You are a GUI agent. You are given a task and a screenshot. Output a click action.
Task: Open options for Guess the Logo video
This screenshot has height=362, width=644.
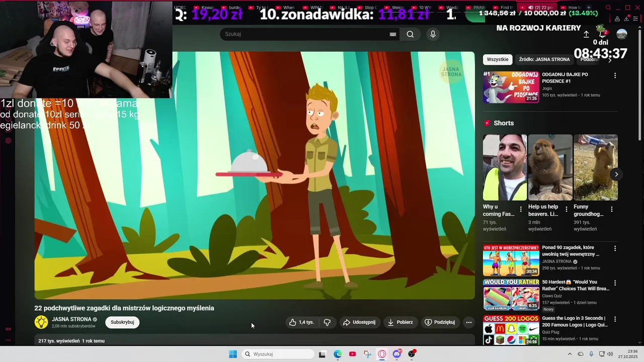click(615, 319)
